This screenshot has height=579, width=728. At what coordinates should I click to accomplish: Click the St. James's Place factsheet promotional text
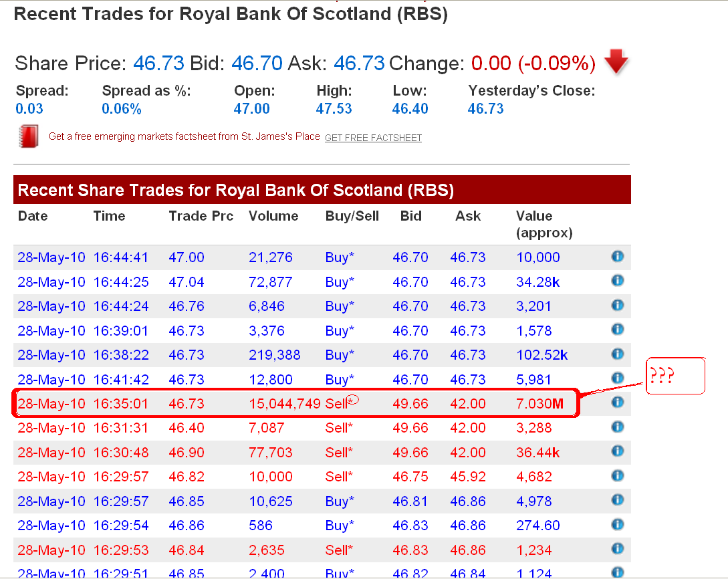[183, 136]
